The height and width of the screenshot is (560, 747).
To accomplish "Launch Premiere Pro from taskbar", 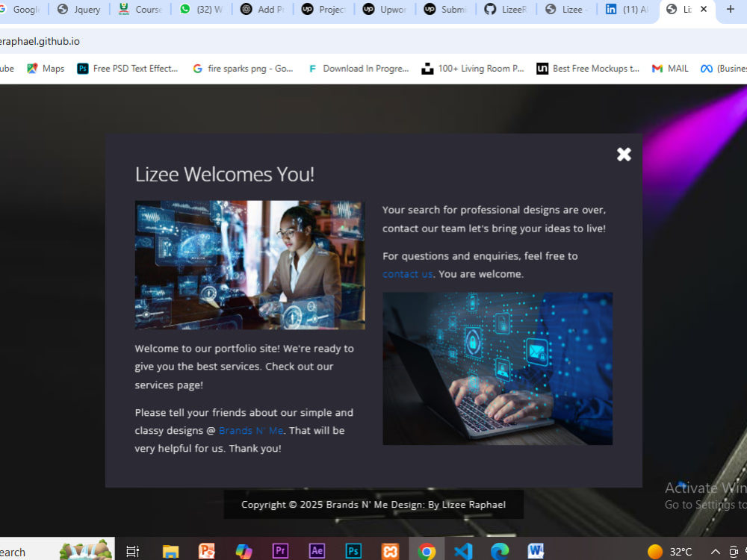I will click(x=280, y=552).
